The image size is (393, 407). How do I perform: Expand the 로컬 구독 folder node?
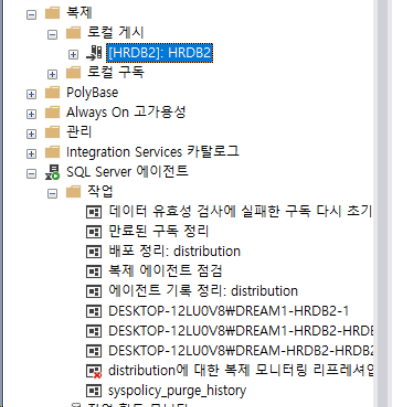tap(52, 74)
